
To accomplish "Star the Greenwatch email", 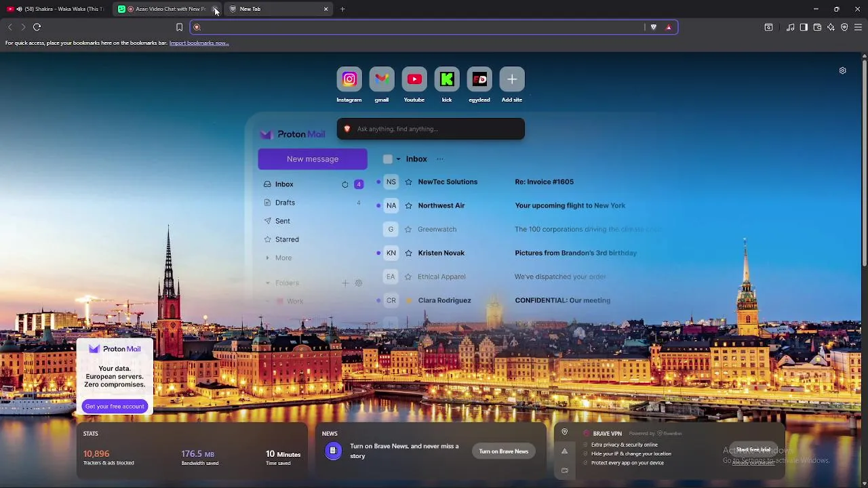I will (x=408, y=229).
